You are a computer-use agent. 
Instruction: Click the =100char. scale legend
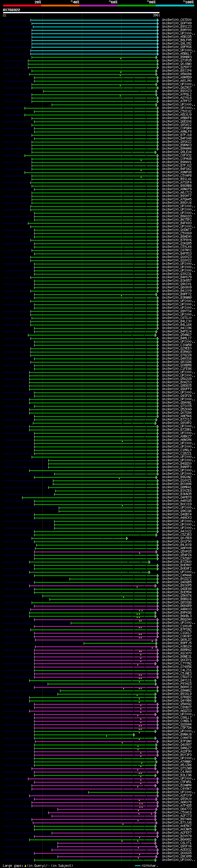click(x=147, y=866)
